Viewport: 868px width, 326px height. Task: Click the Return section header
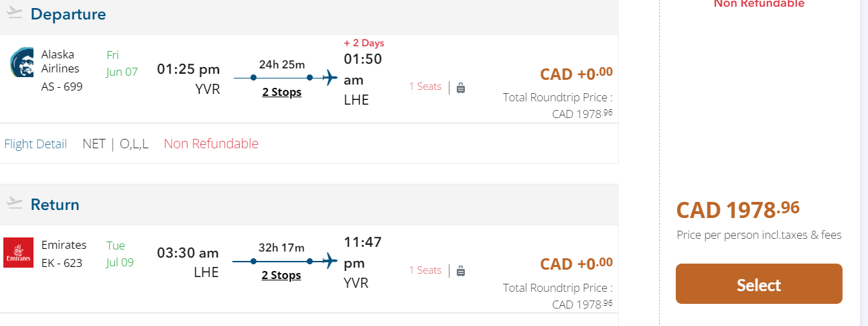click(x=55, y=205)
